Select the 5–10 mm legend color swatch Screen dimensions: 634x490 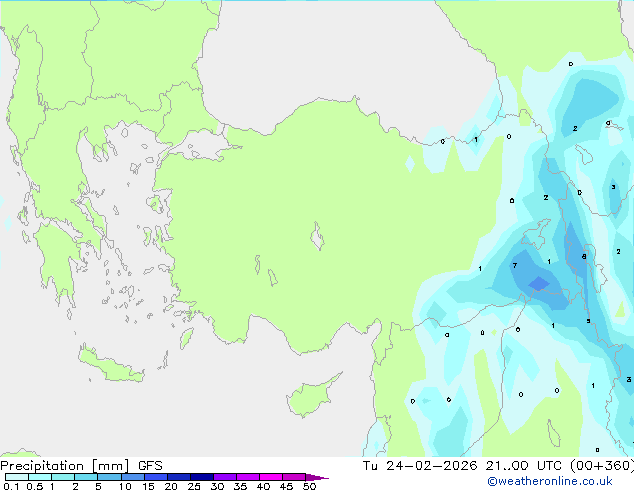(109, 477)
